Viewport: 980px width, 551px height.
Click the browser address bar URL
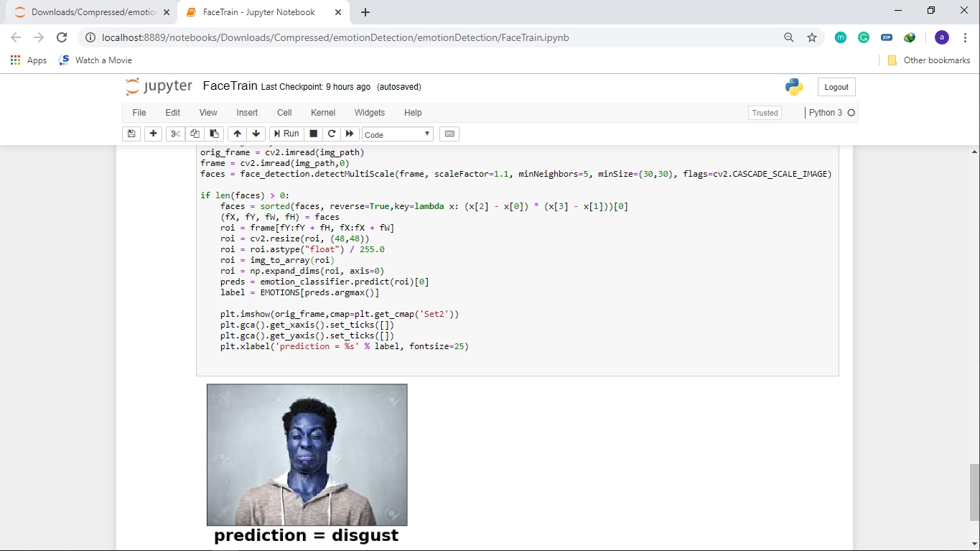coord(335,37)
